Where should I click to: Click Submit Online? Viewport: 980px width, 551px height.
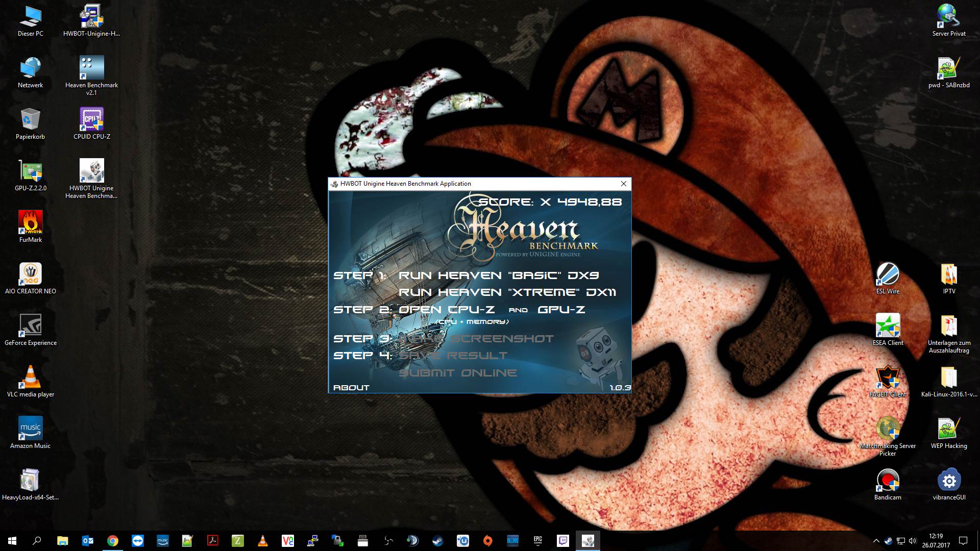458,373
